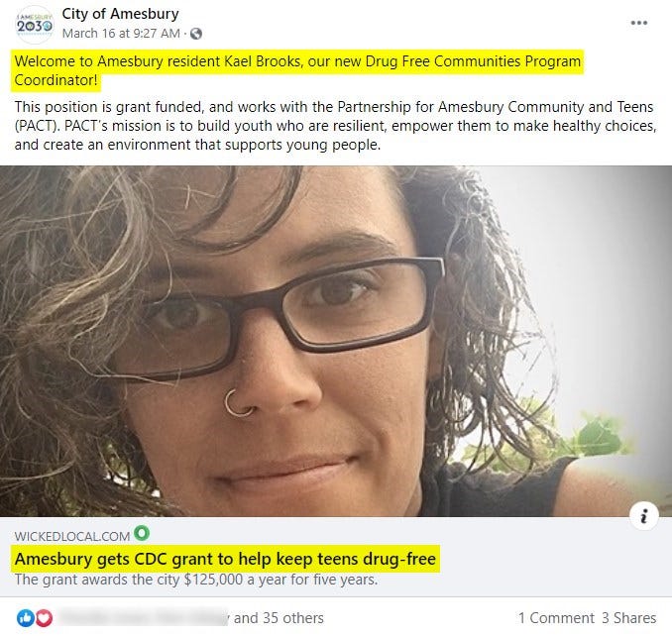672x636 pixels.
Task: Click the $125,000 a year grant description
Action: point(196,580)
